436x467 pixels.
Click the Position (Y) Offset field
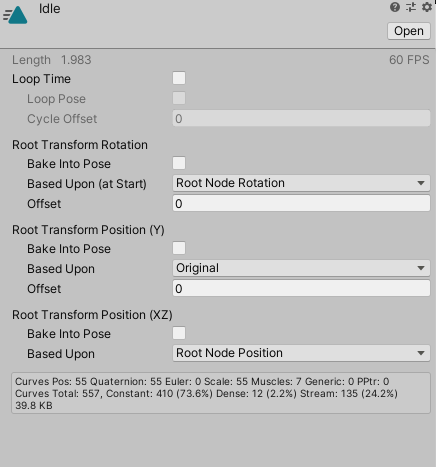(301, 288)
